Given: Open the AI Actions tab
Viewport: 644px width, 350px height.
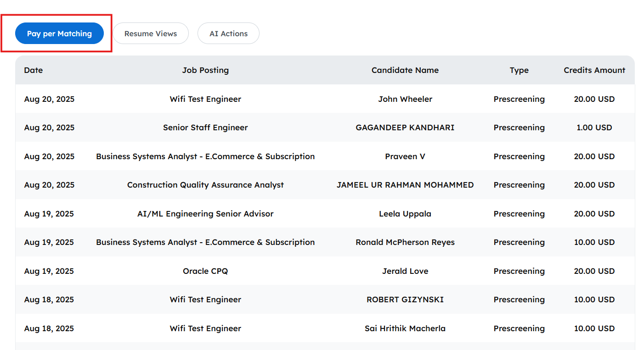Looking at the screenshot, I should coord(228,33).
